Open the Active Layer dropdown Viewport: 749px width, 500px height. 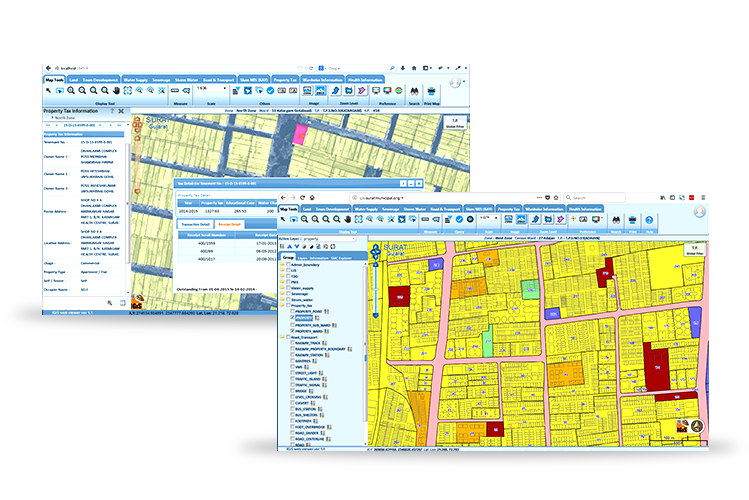click(x=329, y=238)
